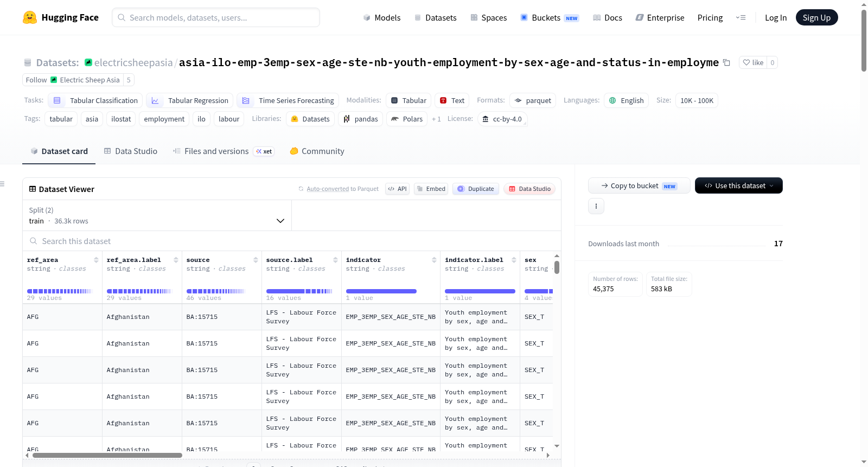The width and height of the screenshot is (868, 467).
Task: Click the ilostat tag
Action: coord(121,119)
